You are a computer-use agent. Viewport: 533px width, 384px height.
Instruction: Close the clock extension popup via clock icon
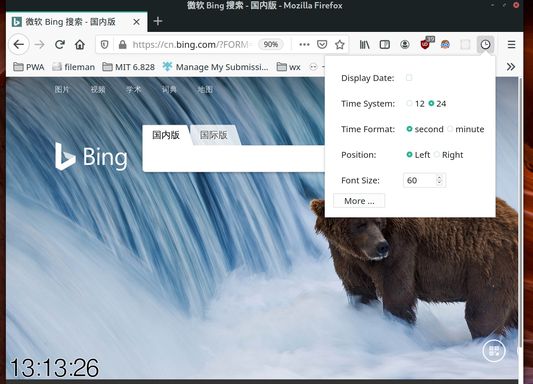coord(485,45)
